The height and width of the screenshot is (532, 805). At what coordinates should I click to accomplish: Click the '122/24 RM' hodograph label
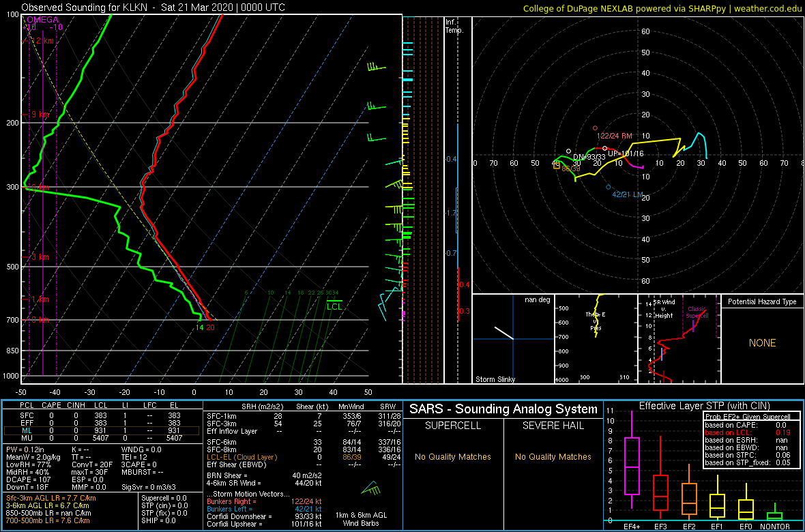coord(615,136)
